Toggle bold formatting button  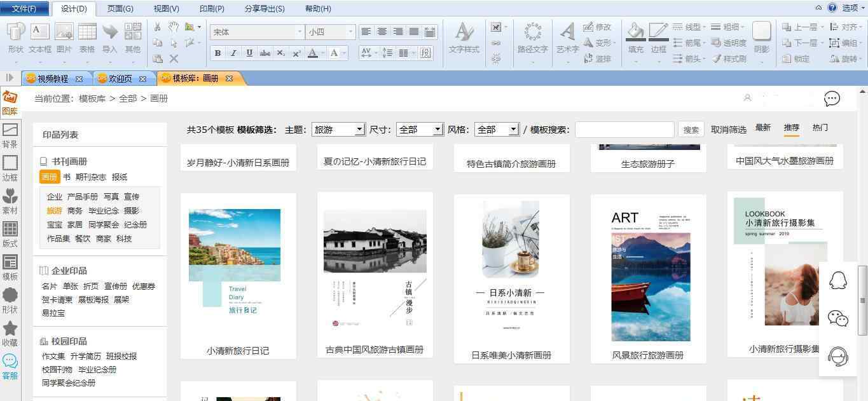(217, 53)
